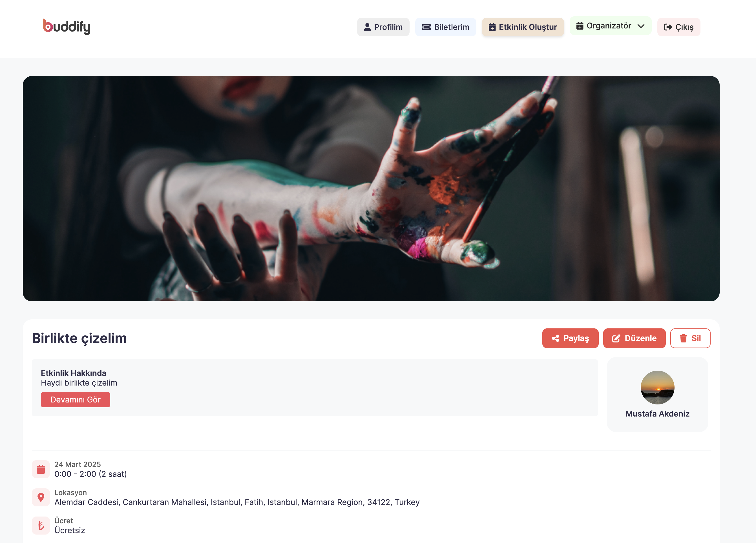Viewport: 756px width, 543px height.
Task: Click the pencil edit icon in Düzenle
Action: point(616,339)
